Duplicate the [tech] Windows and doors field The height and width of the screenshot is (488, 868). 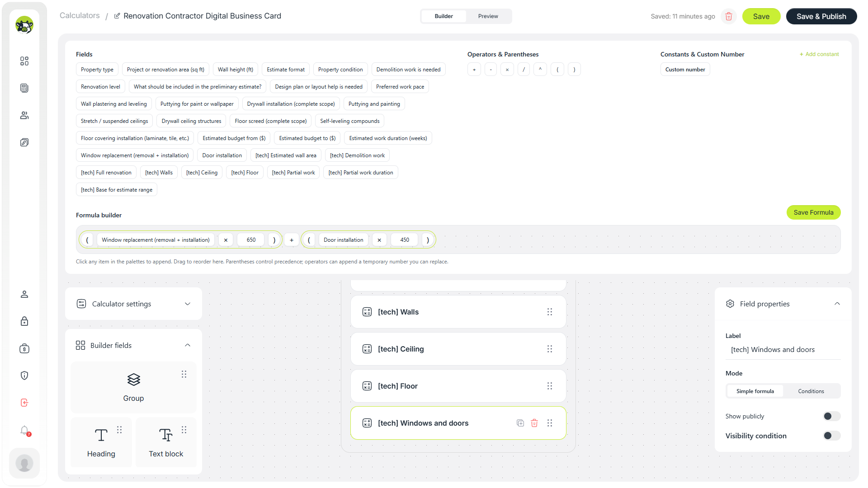tap(520, 423)
